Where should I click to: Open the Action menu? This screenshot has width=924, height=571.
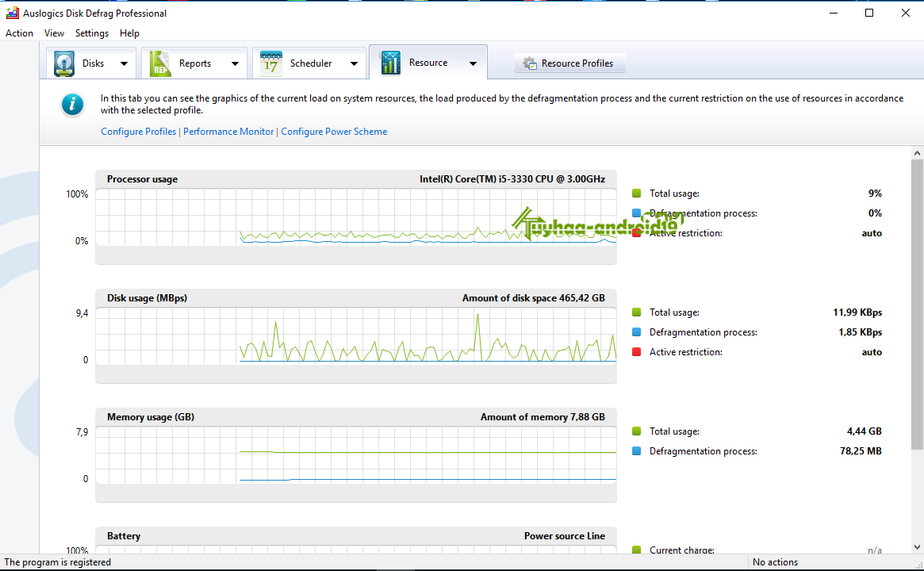[19, 33]
